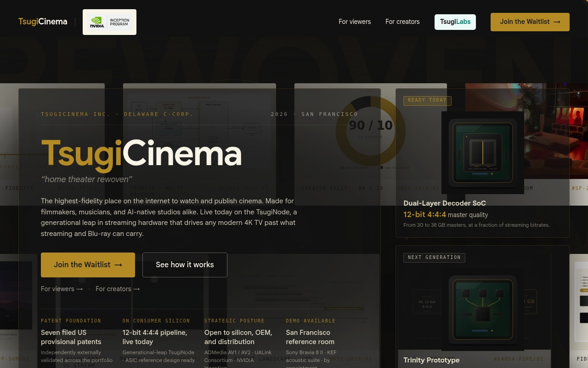Select the READY TODAY tag

pos(427,100)
